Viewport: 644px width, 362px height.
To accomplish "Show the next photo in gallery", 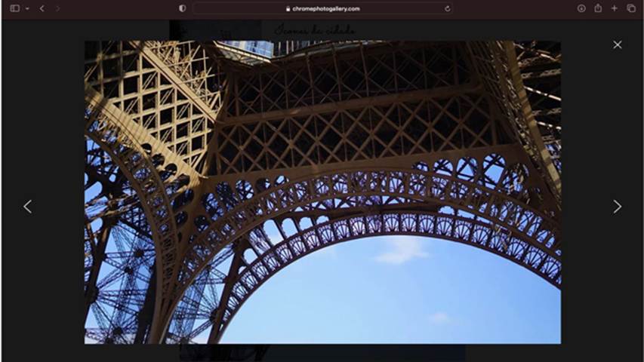I will pyautogui.click(x=617, y=206).
